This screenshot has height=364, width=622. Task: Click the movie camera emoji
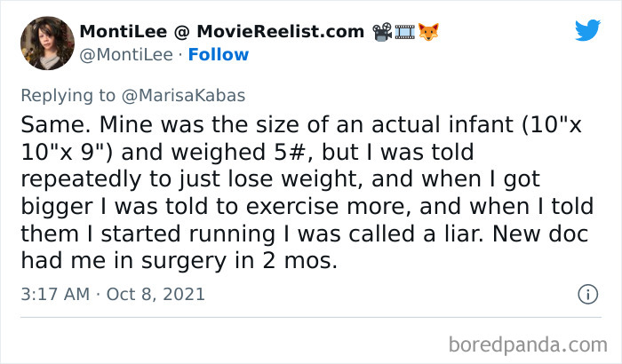(383, 32)
